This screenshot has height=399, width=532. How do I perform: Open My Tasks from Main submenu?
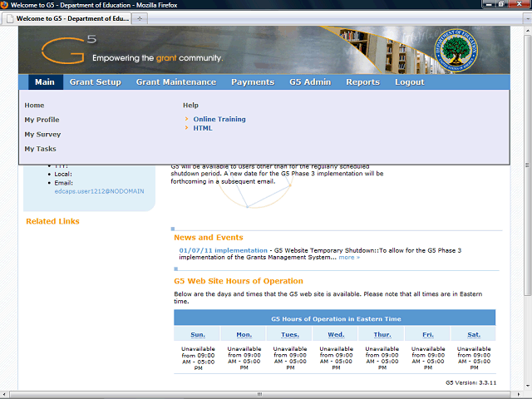tap(40, 149)
